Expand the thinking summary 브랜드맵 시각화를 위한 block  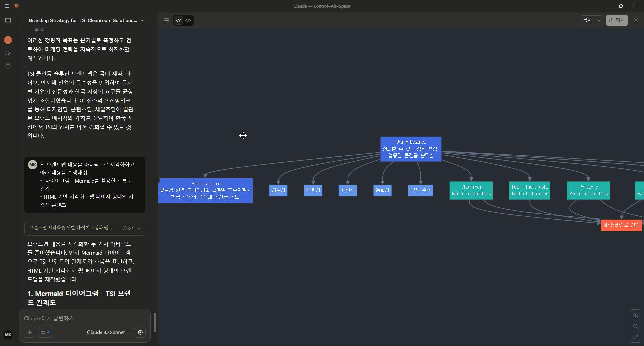pos(85,228)
